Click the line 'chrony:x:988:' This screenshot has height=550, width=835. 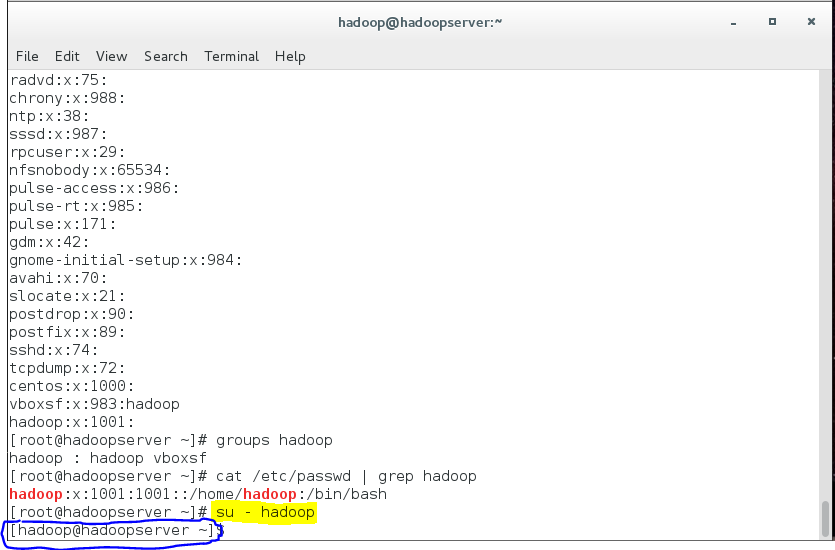67,98
